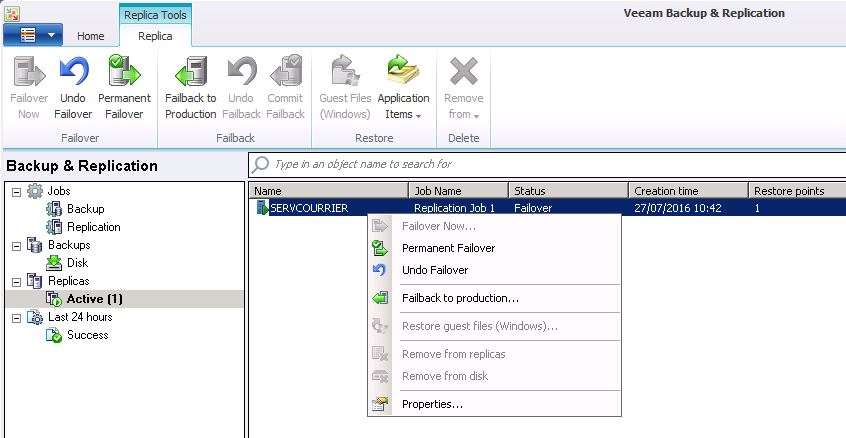Sort list by Name column header
This screenshot has height=438, width=846.
click(328, 191)
